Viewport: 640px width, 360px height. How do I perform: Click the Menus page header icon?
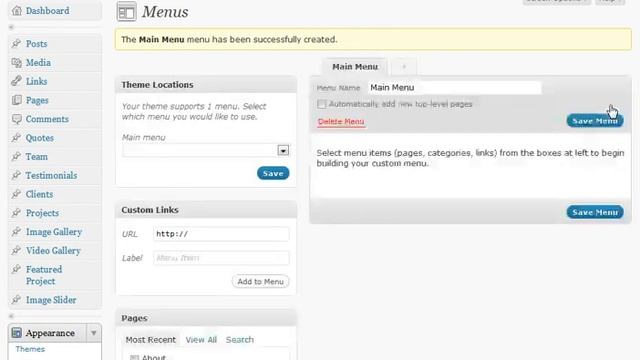tap(127, 11)
